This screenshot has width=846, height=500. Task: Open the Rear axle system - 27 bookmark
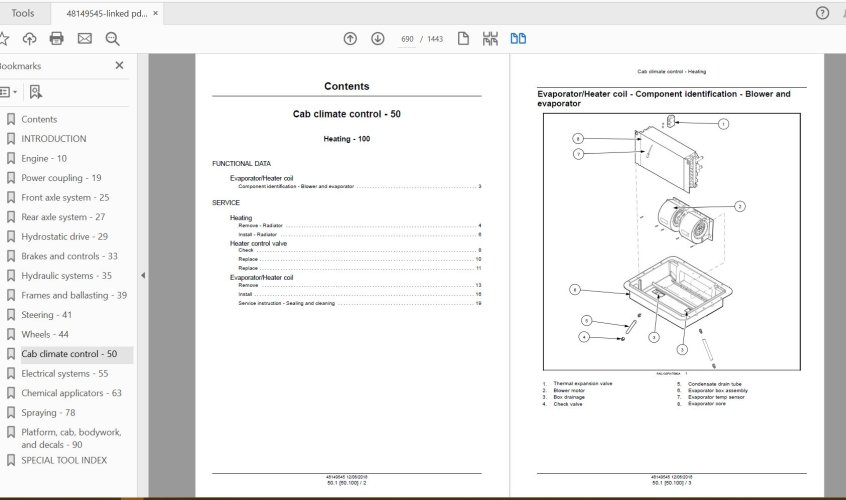click(63, 217)
